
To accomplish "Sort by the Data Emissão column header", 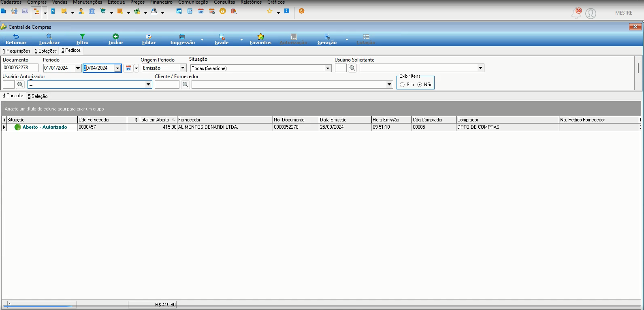I will click(x=345, y=120).
